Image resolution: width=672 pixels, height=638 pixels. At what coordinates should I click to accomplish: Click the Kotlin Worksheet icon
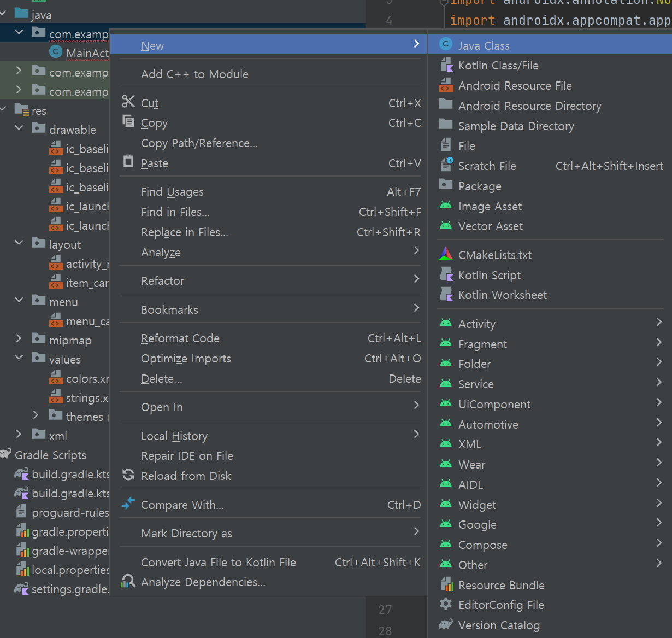pos(446,295)
